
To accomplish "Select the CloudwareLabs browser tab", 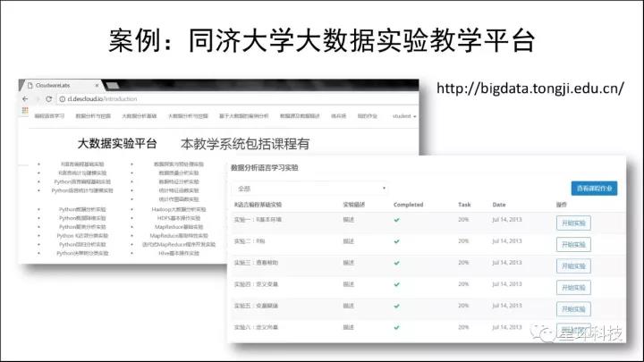I will (x=61, y=86).
